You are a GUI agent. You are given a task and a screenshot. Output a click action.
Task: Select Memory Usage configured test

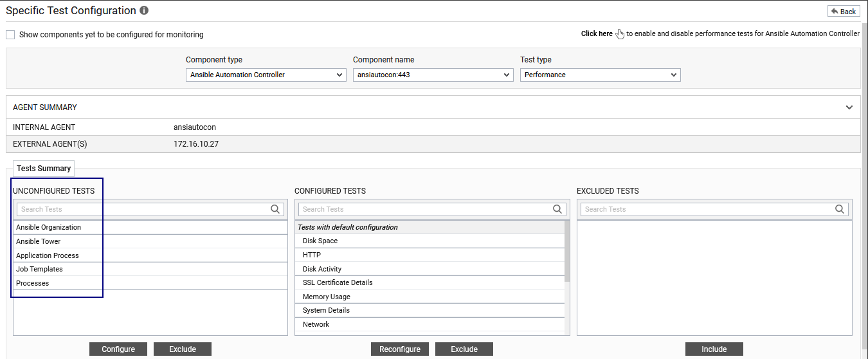(x=429, y=297)
